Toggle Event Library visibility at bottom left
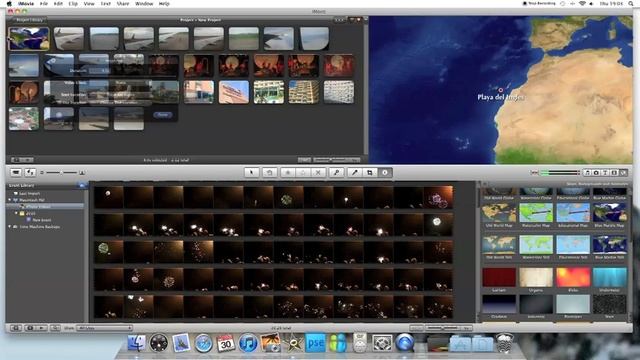Screen dimensions: 640x360 [16, 328]
